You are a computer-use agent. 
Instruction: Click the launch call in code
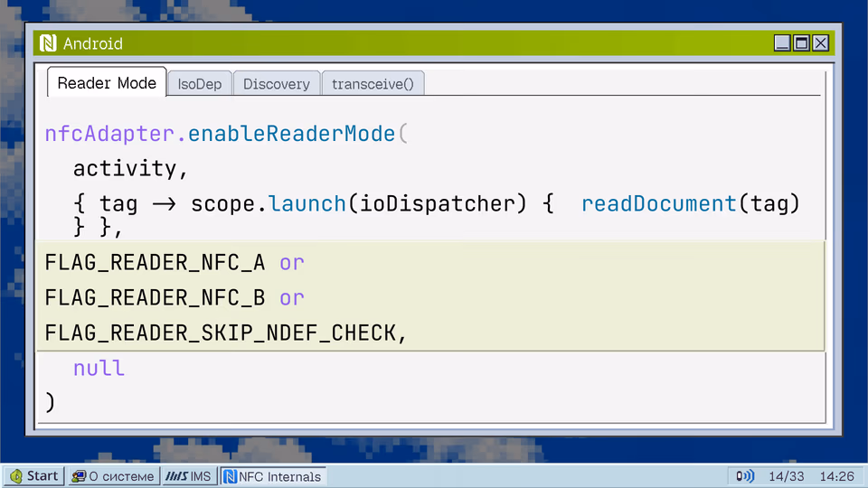[x=307, y=203]
